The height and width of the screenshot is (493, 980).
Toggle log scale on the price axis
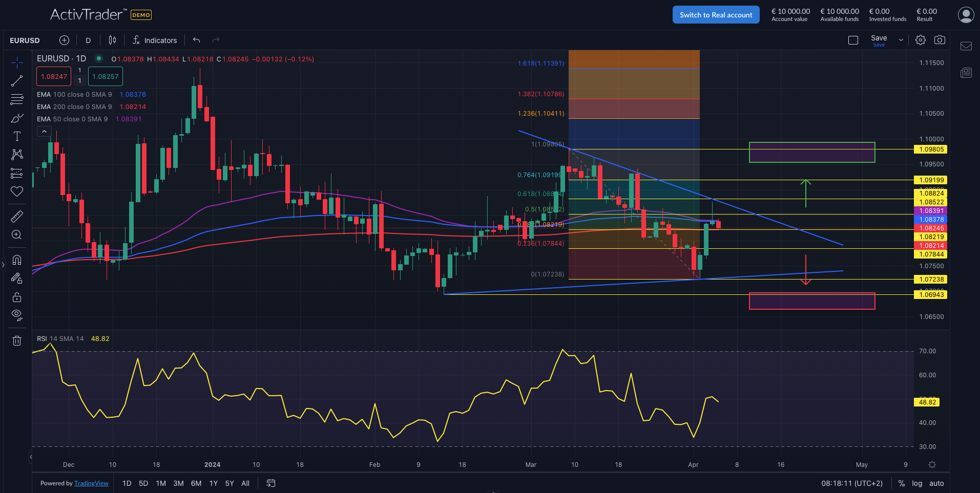[916, 483]
